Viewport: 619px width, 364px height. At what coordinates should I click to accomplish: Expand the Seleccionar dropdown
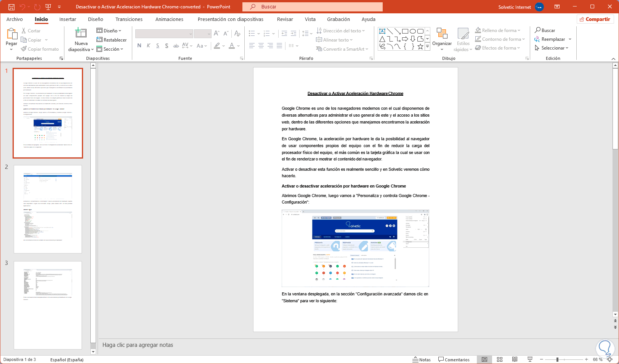(x=552, y=48)
